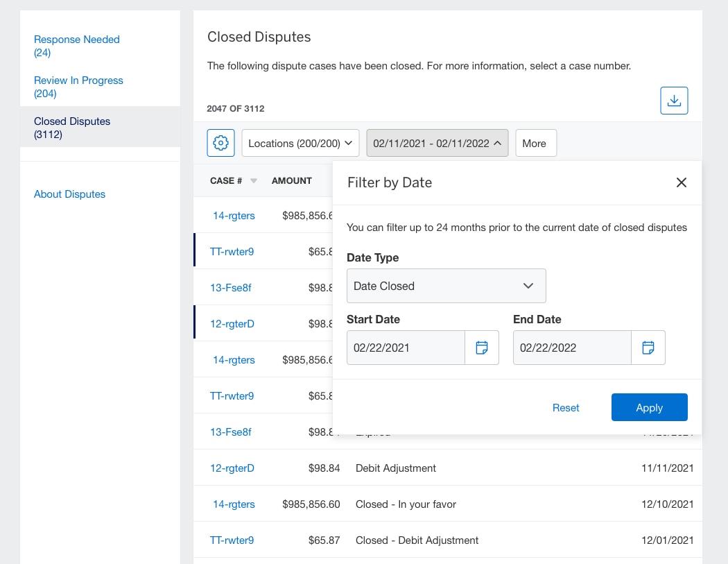
Task: Open the End Date calendar picker icon
Action: coord(648,348)
